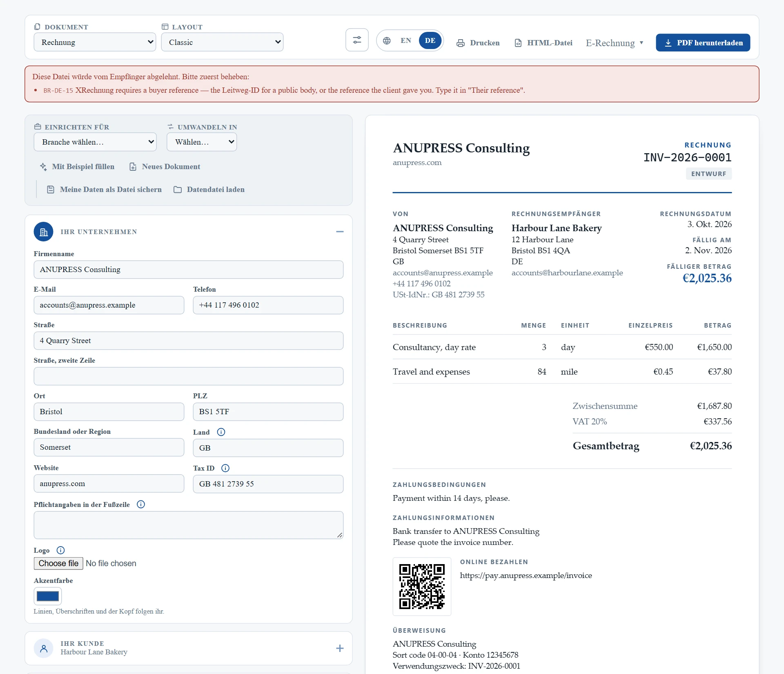
Task: Open the Branche wählen dropdown
Action: pyautogui.click(x=95, y=142)
